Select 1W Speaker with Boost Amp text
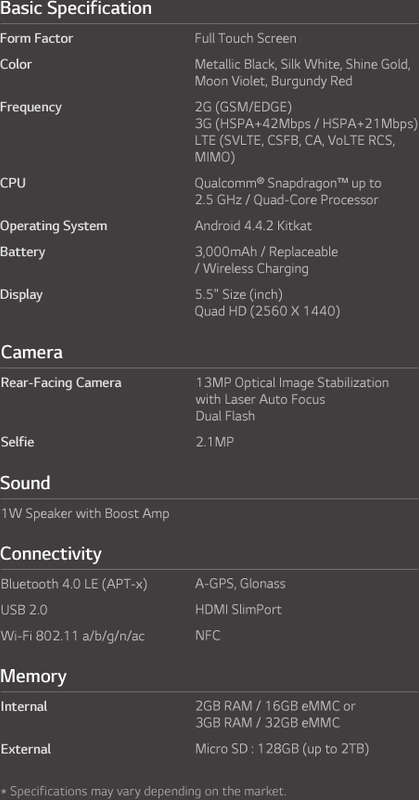 (85, 514)
